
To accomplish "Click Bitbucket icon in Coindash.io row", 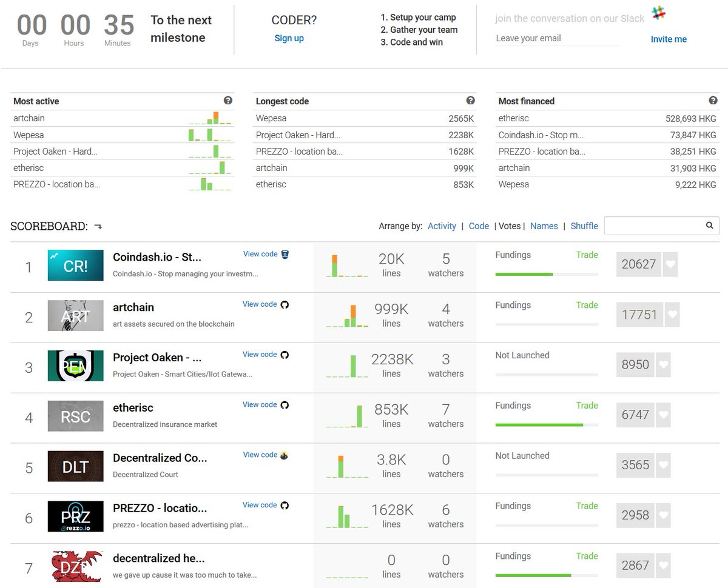I will [x=285, y=254].
